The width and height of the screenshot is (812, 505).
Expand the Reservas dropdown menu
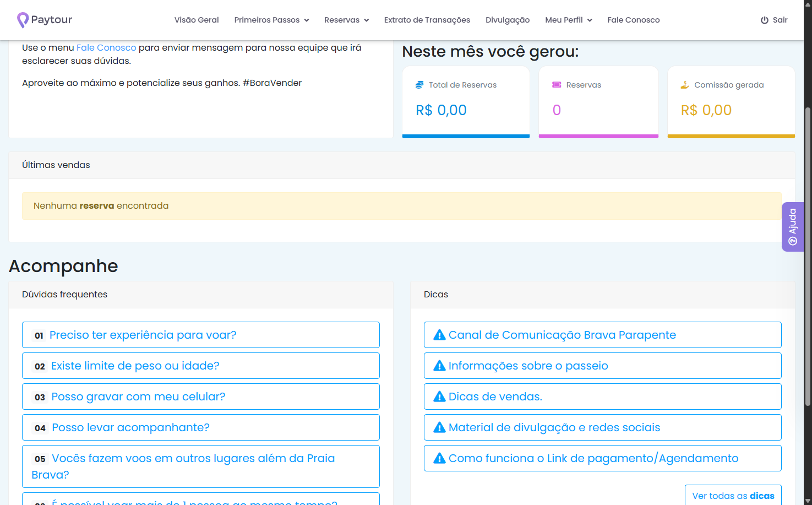tap(346, 20)
